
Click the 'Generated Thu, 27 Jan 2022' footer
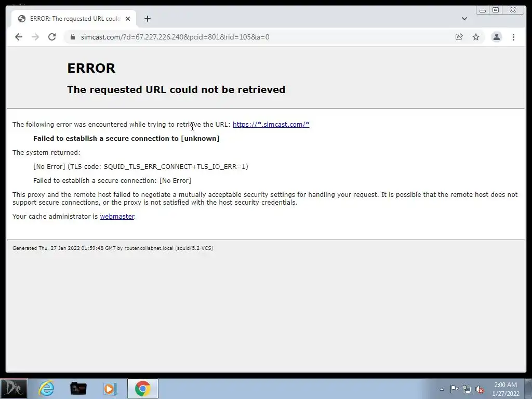tap(113, 248)
